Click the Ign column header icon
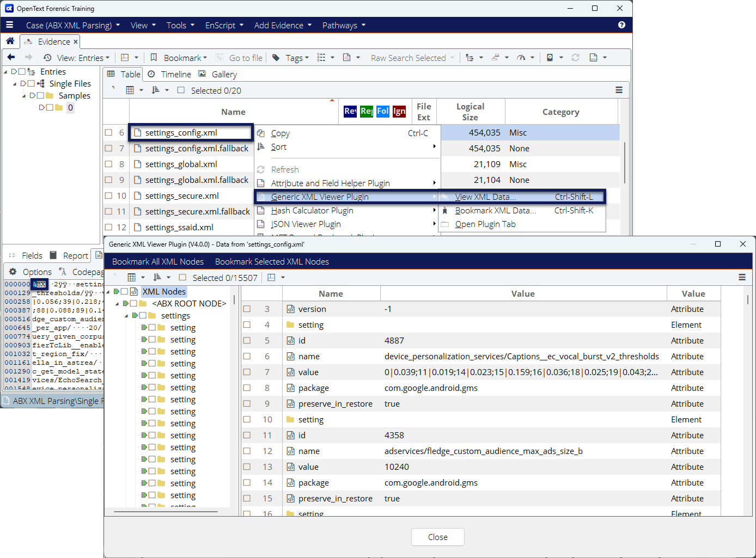 (x=399, y=111)
